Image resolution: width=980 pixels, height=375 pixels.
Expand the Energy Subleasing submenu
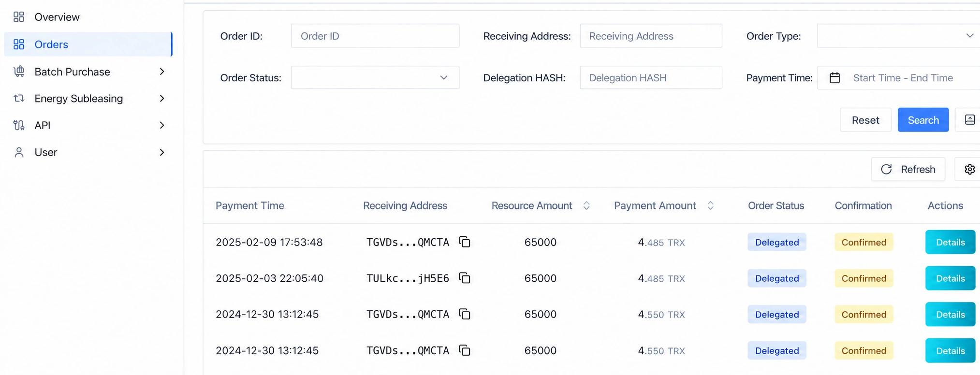(x=88, y=99)
